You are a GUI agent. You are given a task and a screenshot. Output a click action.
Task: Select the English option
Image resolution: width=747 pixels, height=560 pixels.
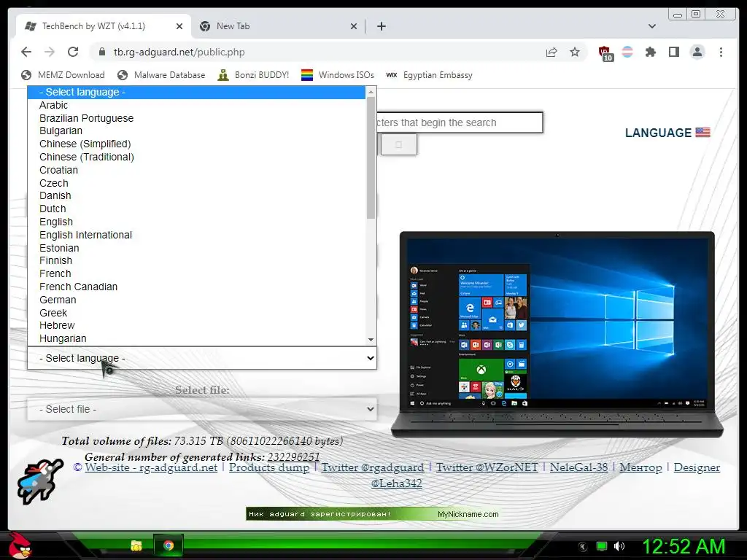[197, 222]
